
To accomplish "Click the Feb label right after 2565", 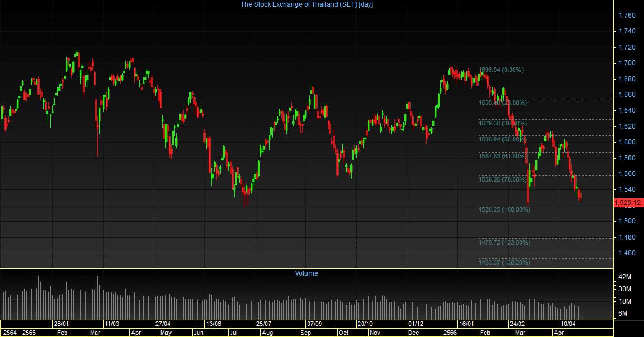I will (62, 333).
